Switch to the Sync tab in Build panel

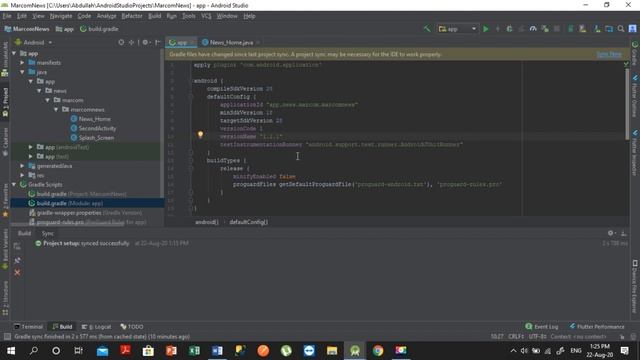click(x=48, y=233)
